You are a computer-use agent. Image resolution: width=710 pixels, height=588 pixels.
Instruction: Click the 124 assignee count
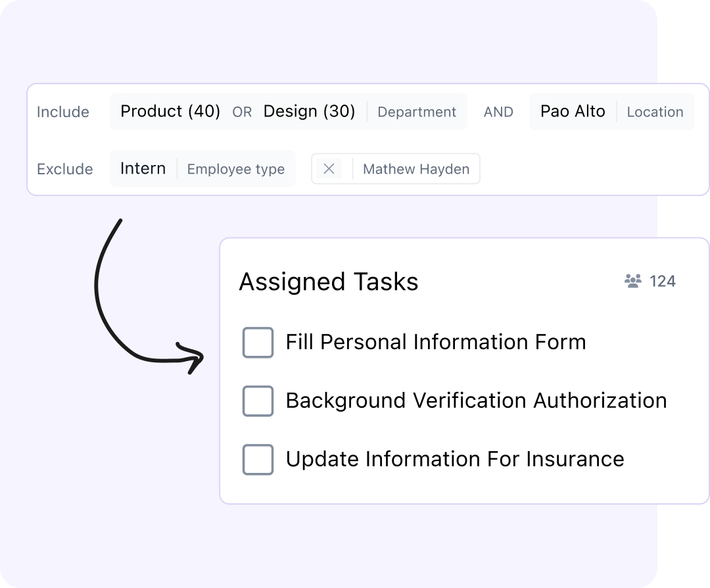(x=663, y=282)
